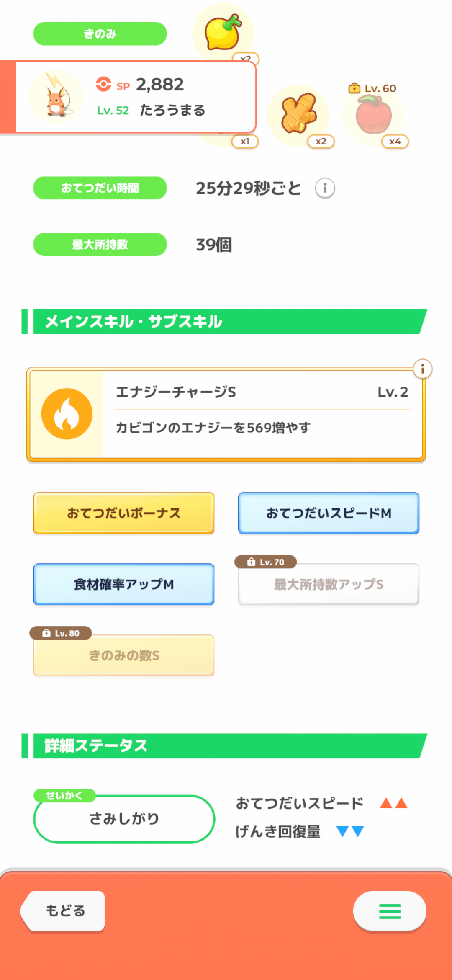Tap the ginger ingredient icon
Screen dimensions: 452x980
[298, 115]
